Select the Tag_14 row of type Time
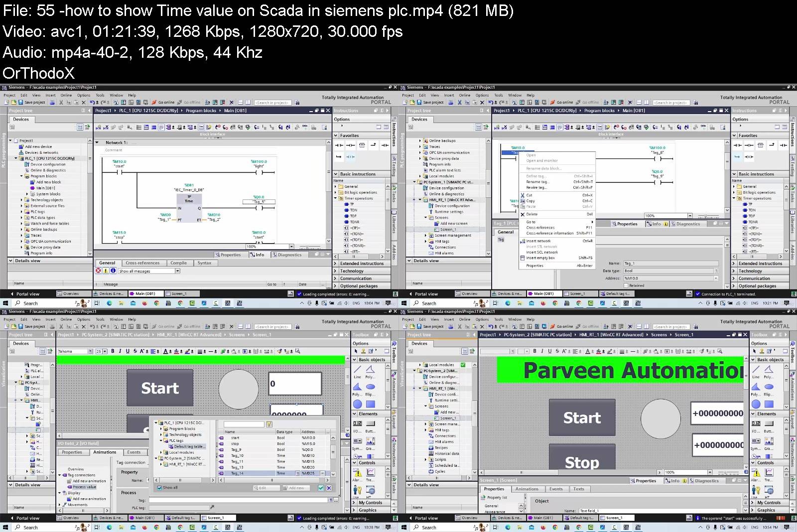Screen dimensions: 797x532 (273, 473)
